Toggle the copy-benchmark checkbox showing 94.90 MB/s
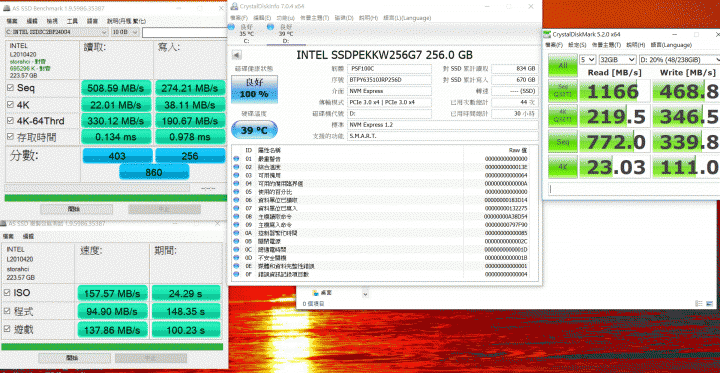Image resolution: width=720 pixels, height=373 pixels. click(7, 311)
